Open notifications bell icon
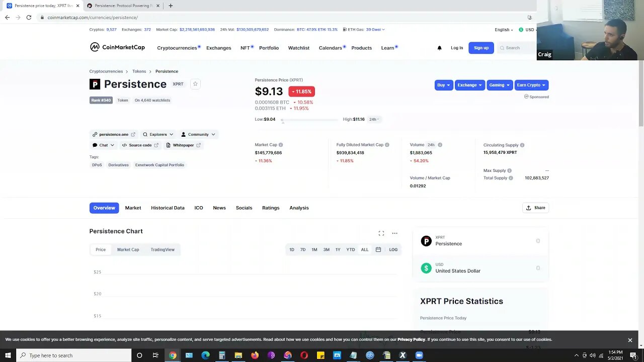 coord(439,48)
